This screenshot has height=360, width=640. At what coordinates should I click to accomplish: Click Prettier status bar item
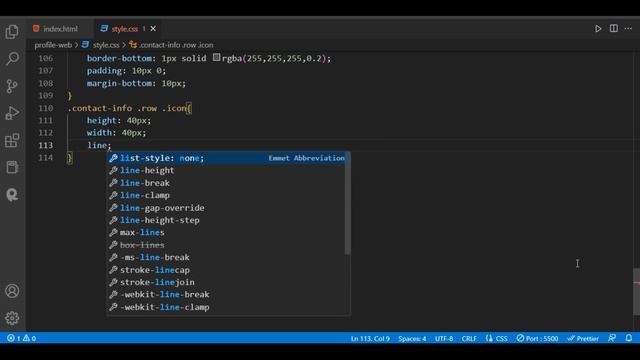tap(583, 338)
